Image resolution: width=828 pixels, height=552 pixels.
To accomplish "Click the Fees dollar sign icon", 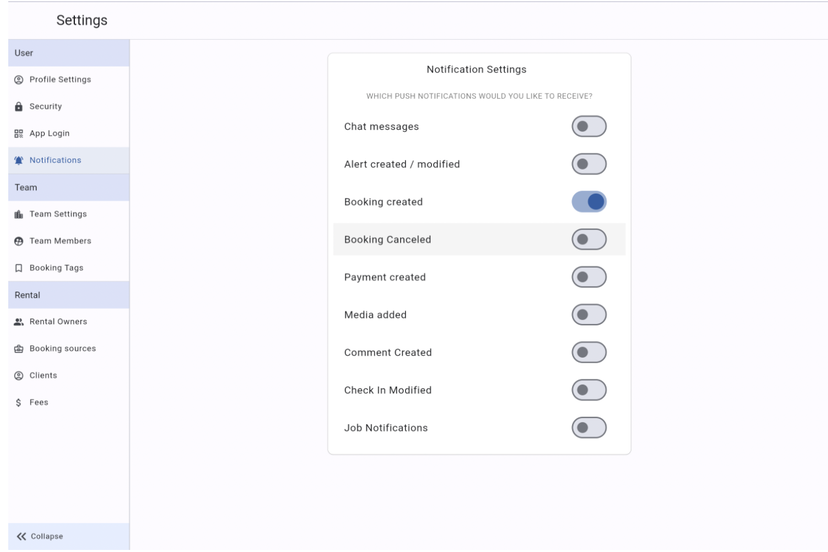I will coord(18,403).
